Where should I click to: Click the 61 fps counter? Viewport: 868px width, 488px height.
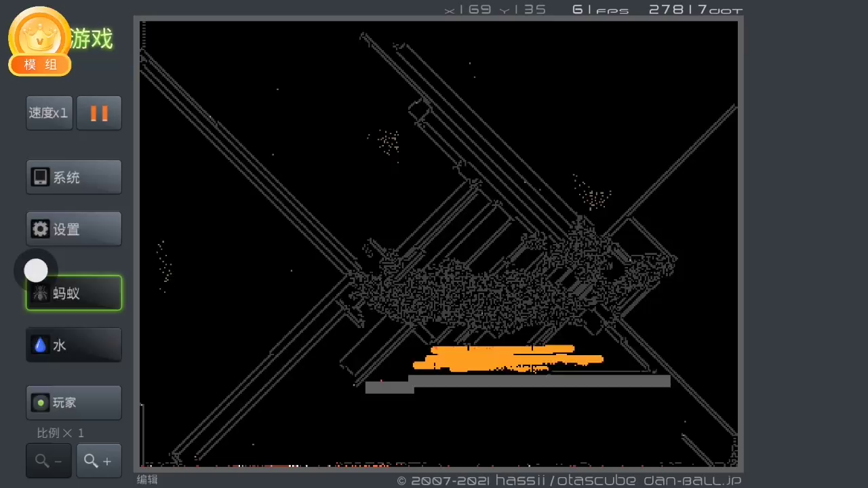[x=600, y=9]
